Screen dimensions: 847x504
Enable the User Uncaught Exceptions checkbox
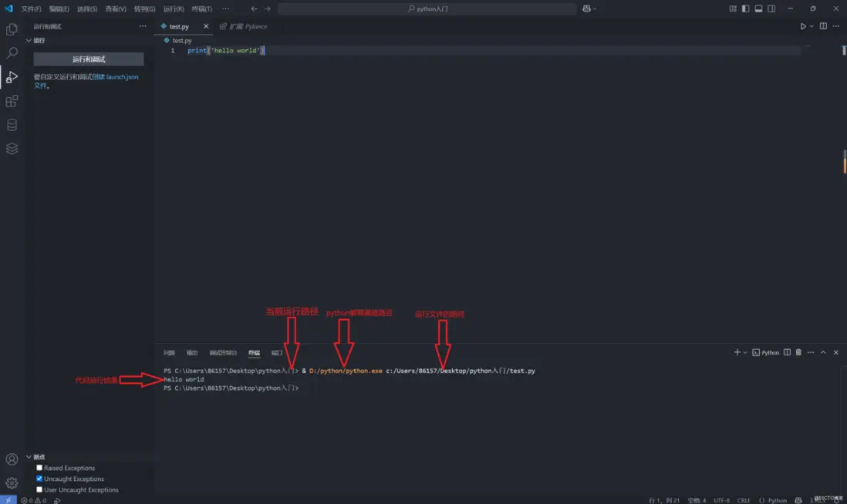click(39, 489)
